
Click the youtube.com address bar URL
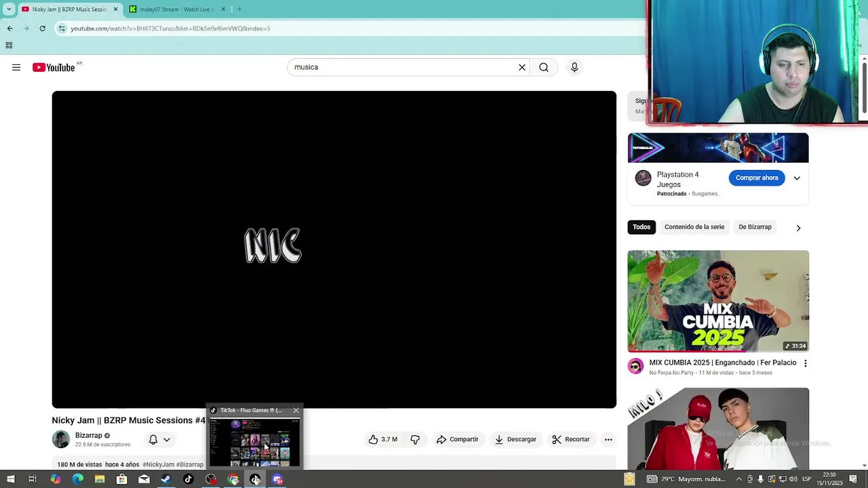(x=170, y=28)
